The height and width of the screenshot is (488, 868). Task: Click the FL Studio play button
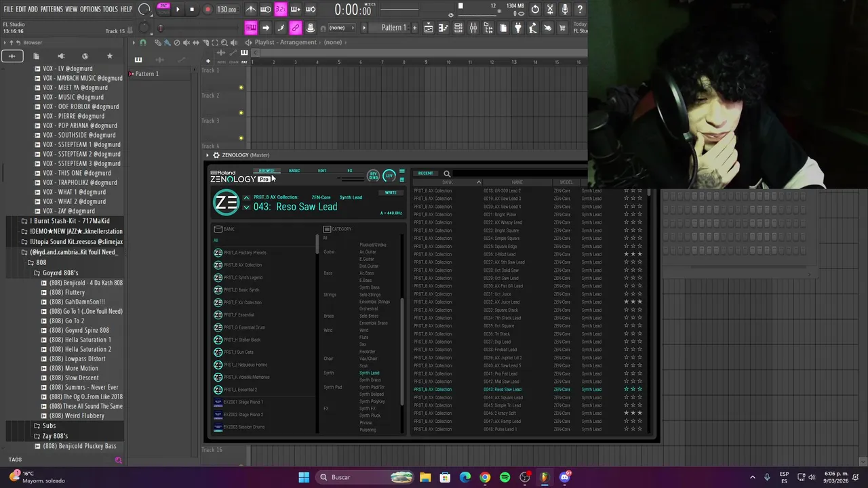pos(178,9)
